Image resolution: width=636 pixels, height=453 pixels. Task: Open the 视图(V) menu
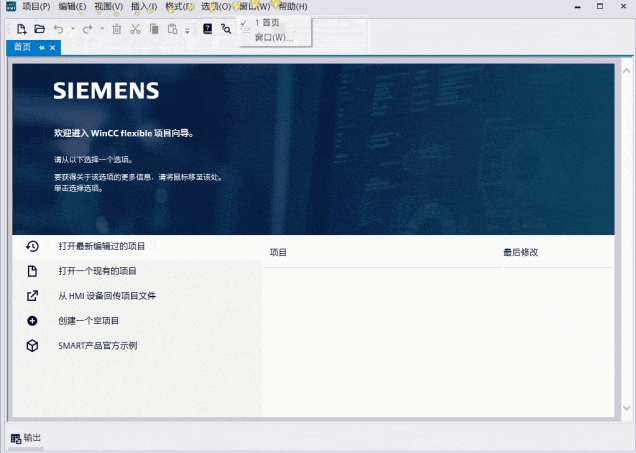[109, 6]
